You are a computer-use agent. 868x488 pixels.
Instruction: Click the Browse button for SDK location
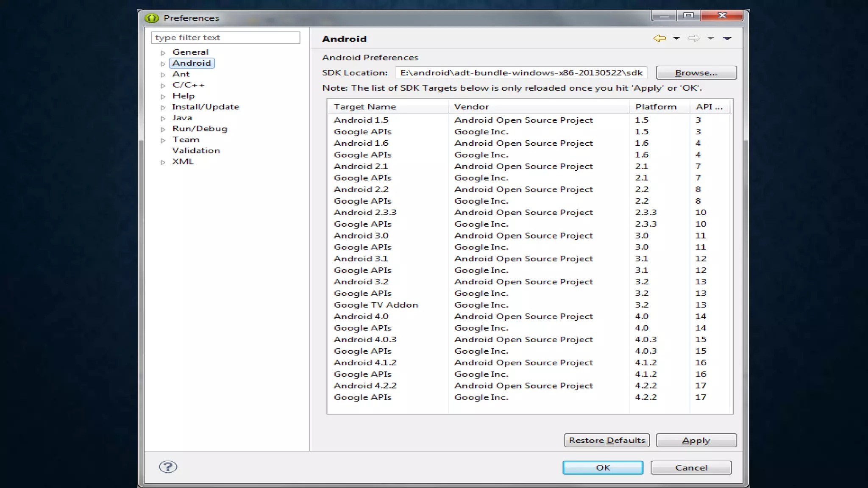pyautogui.click(x=696, y=73)
